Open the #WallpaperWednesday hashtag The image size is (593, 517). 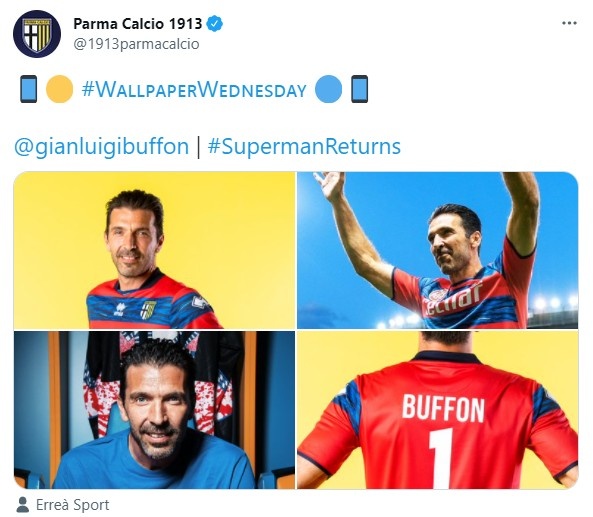coord(194,90)
